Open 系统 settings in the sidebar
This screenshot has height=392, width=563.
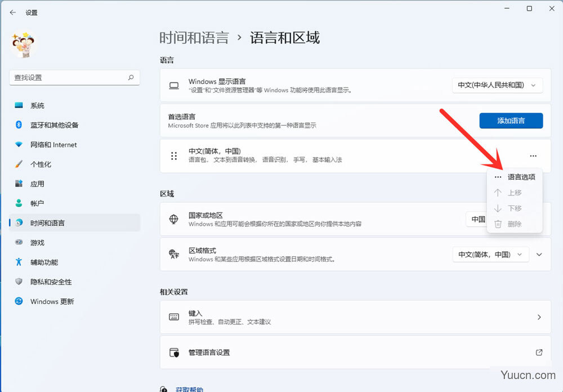point(74,105)
